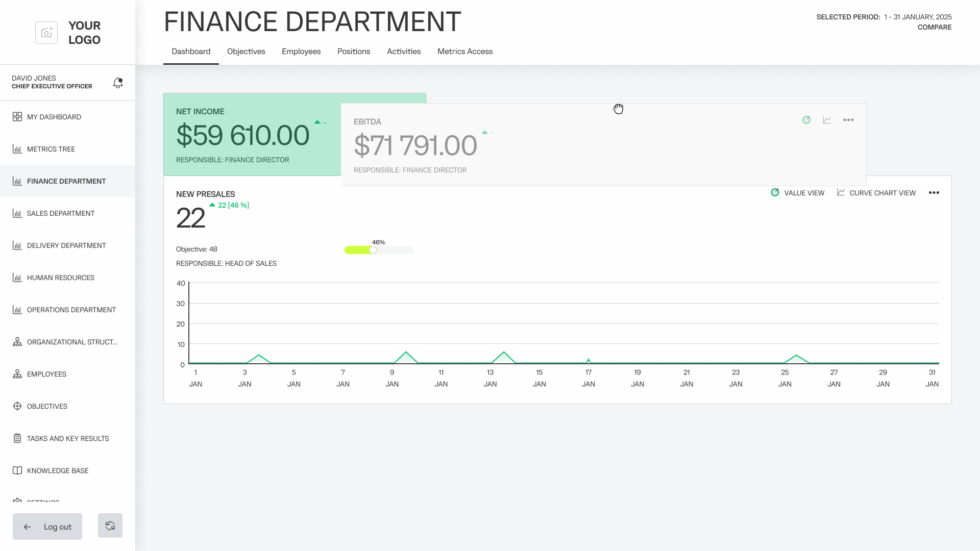Open Objectives from the sidebar
980x551 pixels.
[47, 406]
